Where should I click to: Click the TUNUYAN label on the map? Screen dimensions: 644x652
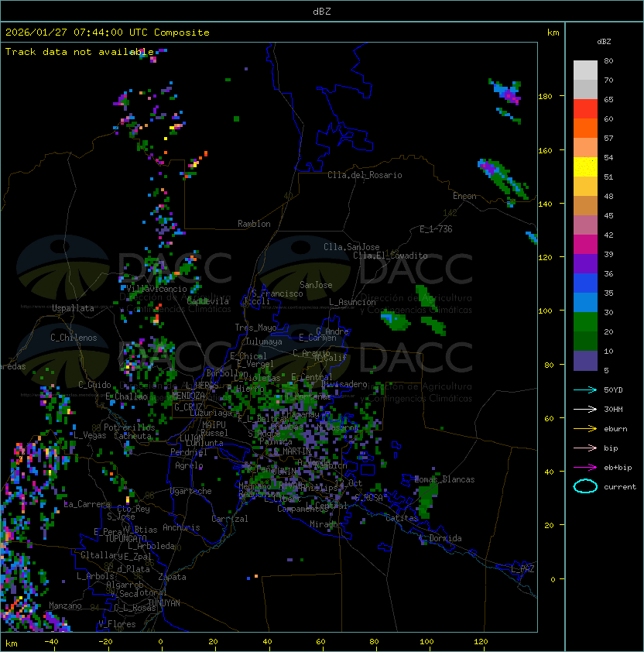tap(164, 602)
